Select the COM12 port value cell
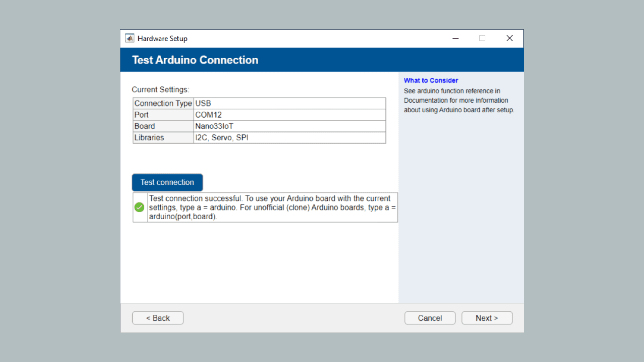Screen dimensions: 644x362 [x=289, y=115]
